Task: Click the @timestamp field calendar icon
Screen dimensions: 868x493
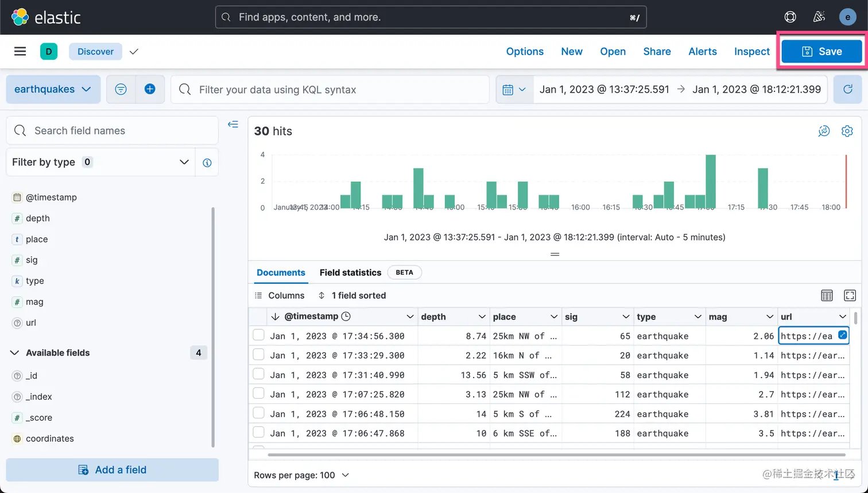Action: (x=17, y=197)
